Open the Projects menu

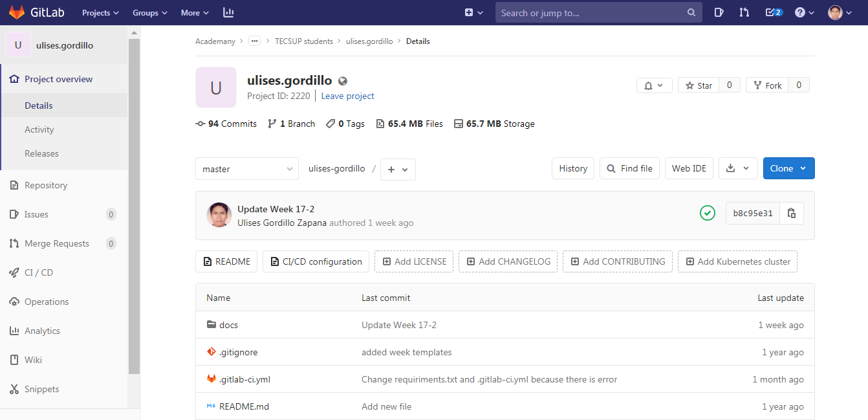[x=100, y=12]
